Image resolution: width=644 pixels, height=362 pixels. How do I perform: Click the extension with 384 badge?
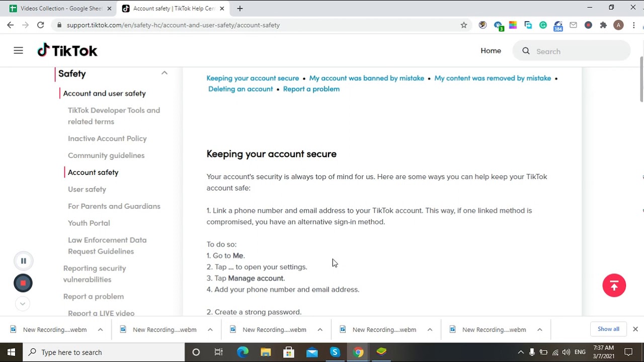tap(558, 26)
